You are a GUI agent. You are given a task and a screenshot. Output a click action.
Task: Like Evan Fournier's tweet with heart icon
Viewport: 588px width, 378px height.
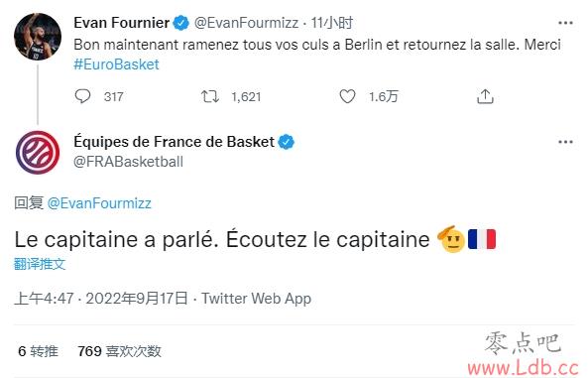[x=347, y=96]
